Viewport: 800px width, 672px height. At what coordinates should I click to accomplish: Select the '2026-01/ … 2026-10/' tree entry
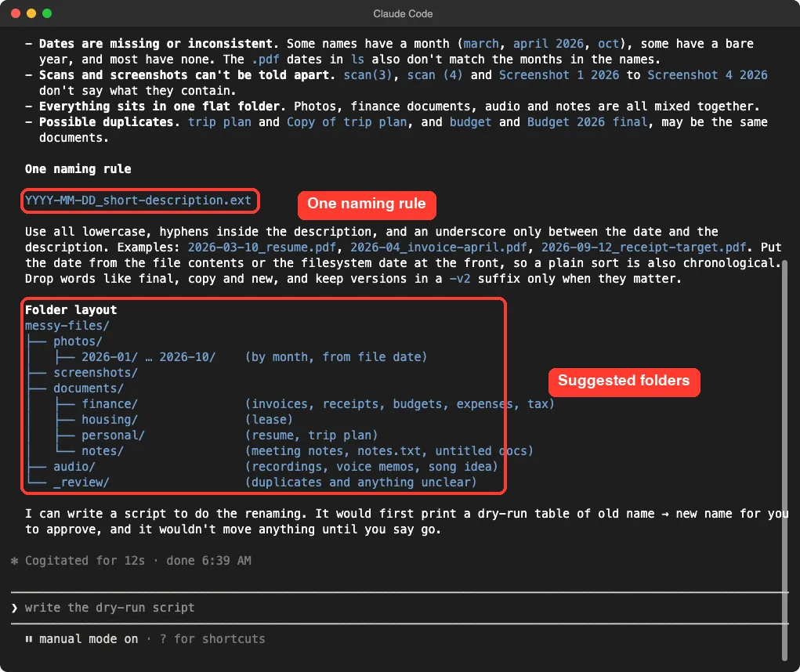pyautogui.click(x=148, y=357)
